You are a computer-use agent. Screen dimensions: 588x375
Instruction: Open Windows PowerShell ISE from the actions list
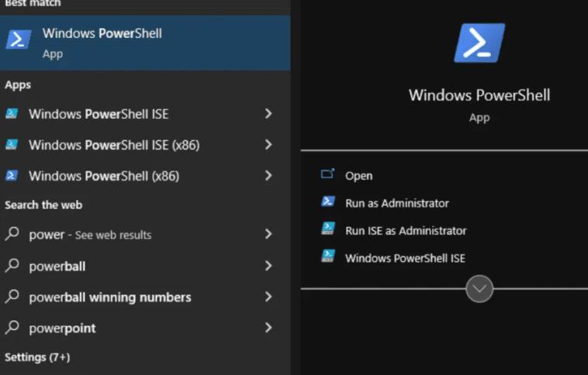(x=405, y=258)
